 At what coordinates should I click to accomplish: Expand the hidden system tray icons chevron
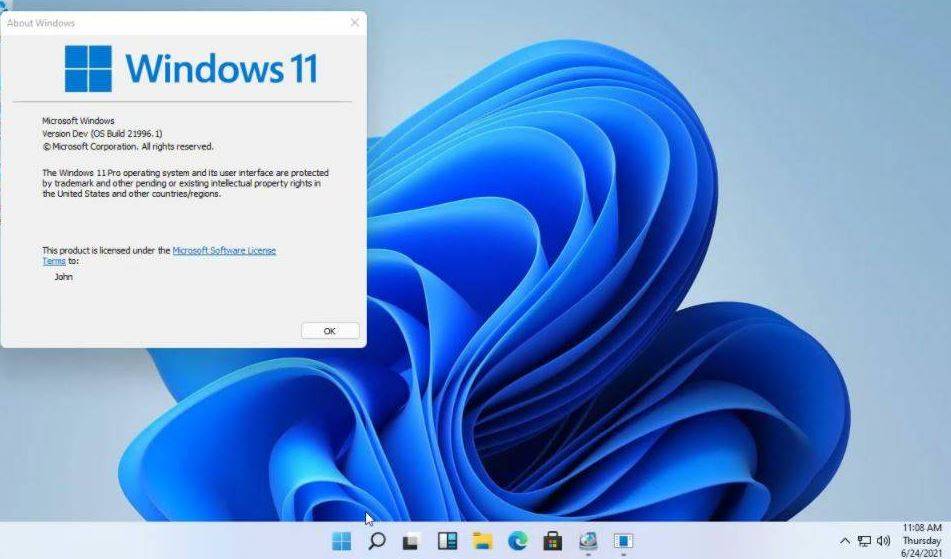tap(844, 541)
